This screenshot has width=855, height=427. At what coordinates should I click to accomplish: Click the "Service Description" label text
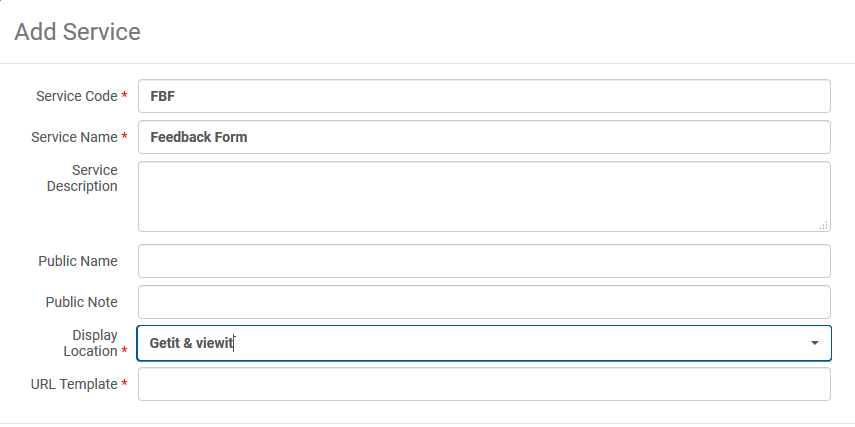(x=83, y=178)
